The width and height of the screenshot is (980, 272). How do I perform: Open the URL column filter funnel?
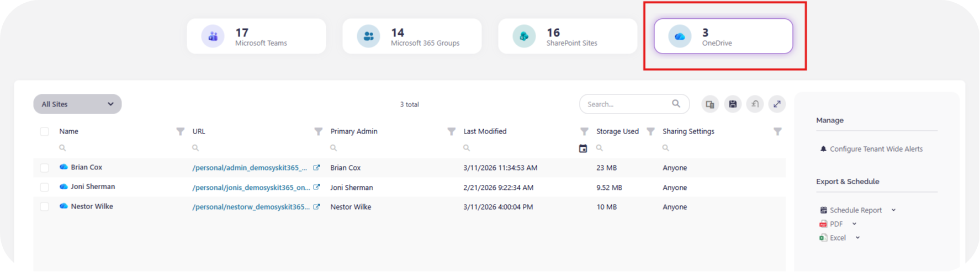tap(318, 131)
